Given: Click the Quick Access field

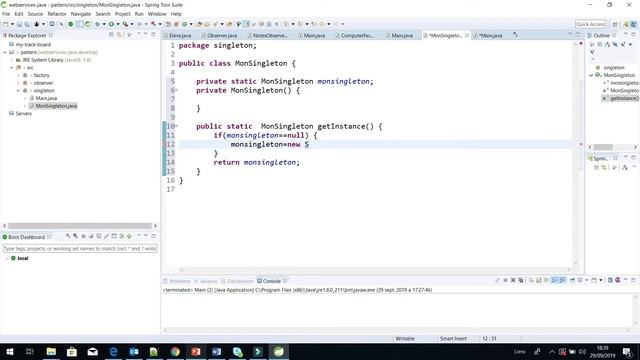Looking at the screenshot, I should pyautogui.click(x=590, y=24).
